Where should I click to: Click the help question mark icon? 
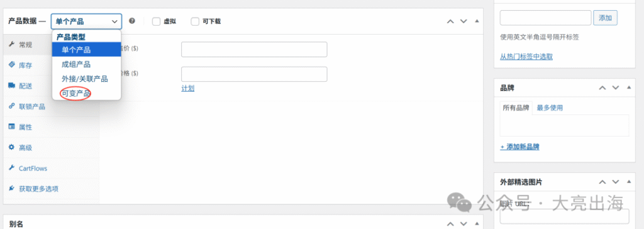[132, 21]
